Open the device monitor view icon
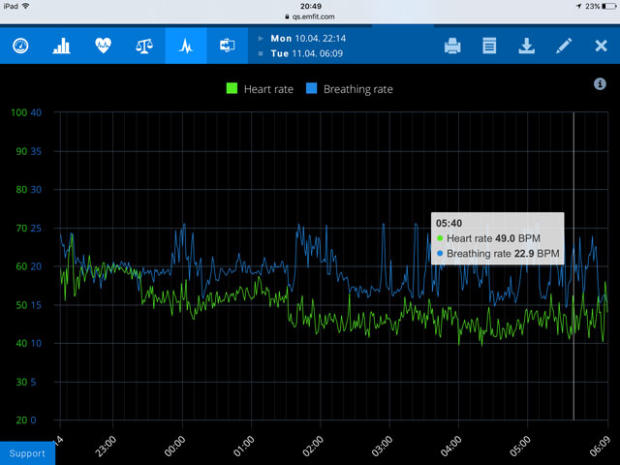The width and height of the screenshot is (620, 465). click(x=227, y=46)
